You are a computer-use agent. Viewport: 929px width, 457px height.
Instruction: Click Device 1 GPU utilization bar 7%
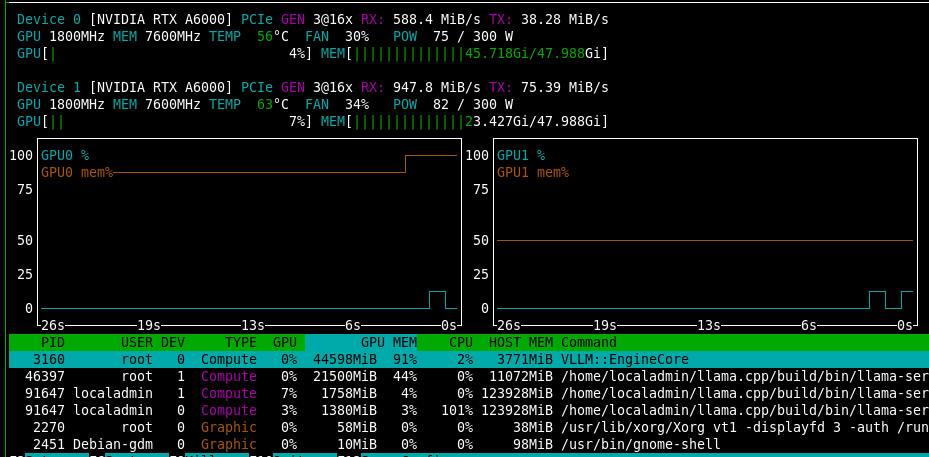[x=165, y=122]
